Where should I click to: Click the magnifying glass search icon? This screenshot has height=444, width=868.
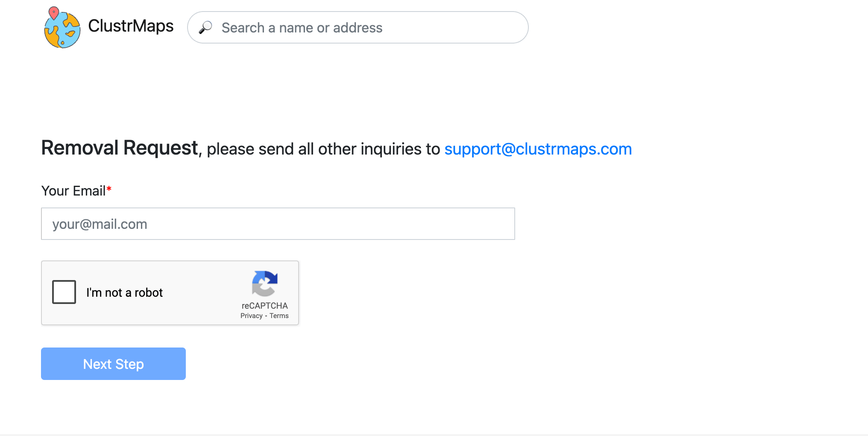(x=205, y=27)
